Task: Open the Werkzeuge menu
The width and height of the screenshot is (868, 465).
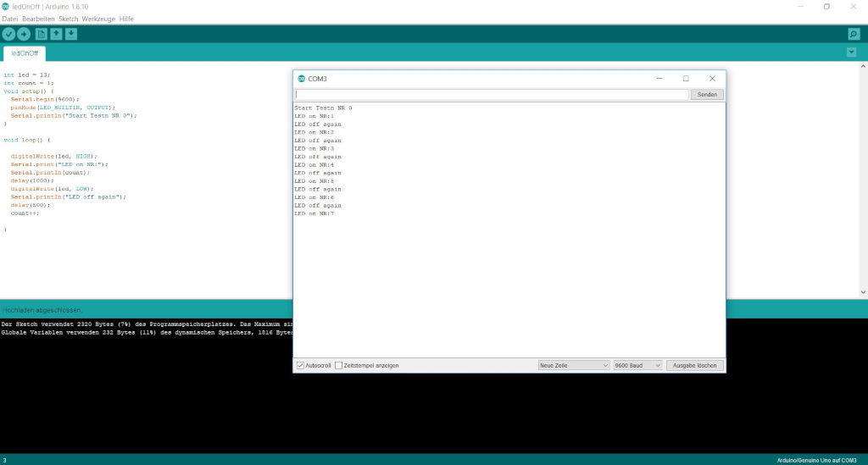Action: point(98,19)
